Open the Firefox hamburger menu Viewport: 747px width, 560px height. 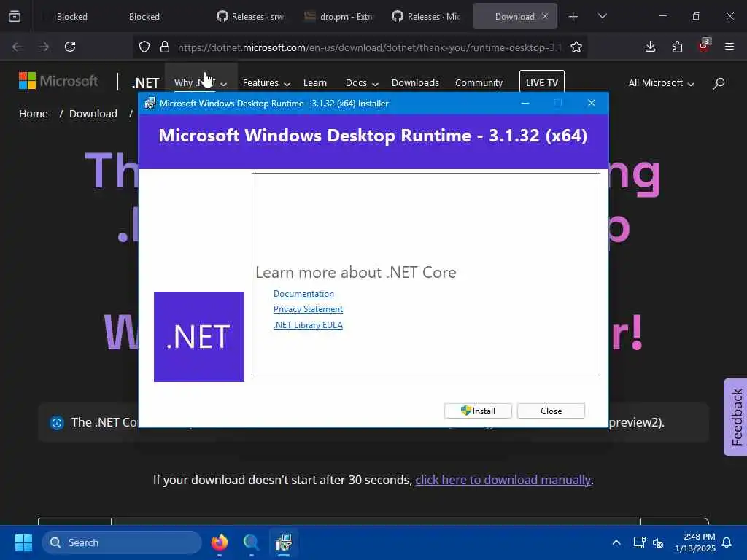729,47
